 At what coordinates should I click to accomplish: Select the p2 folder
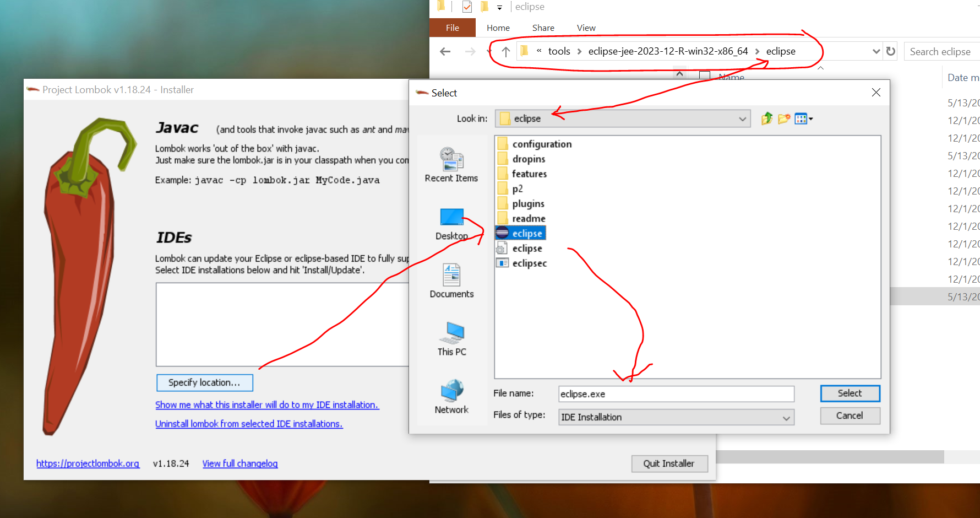point(510,188)
